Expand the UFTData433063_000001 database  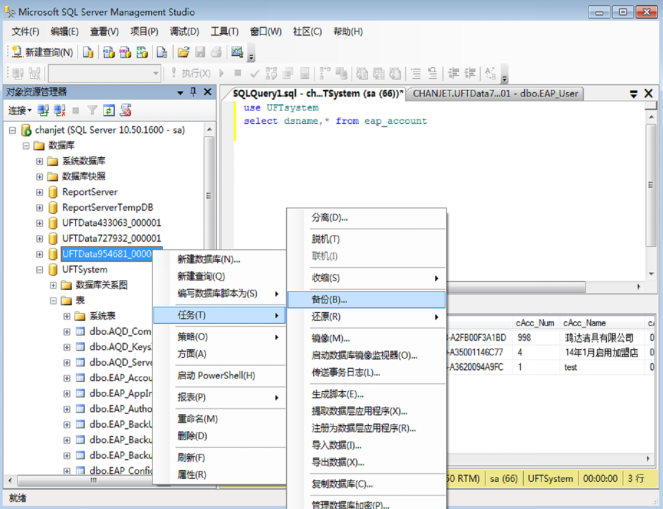[39, 223]
